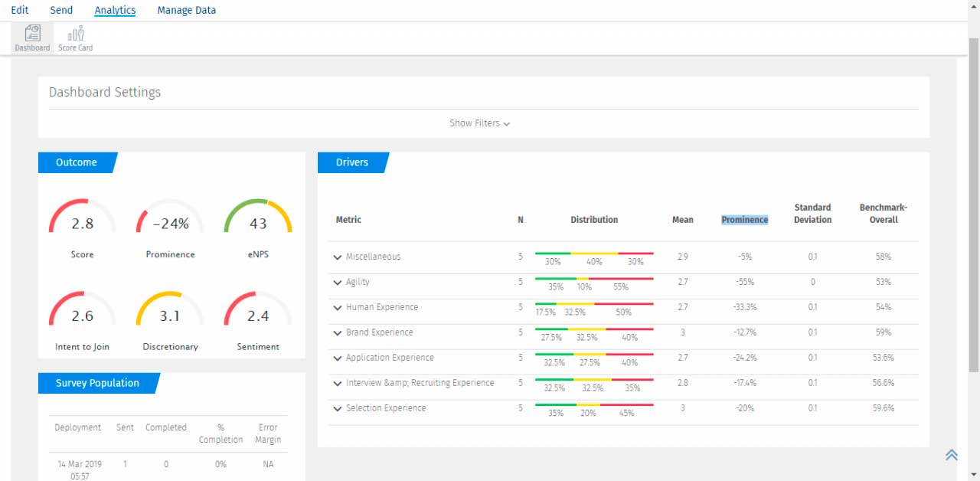The image size is (980, 481).
Task: Click the Selection Experience benchmark 59.6%
Action: click(x=884, y=408)
